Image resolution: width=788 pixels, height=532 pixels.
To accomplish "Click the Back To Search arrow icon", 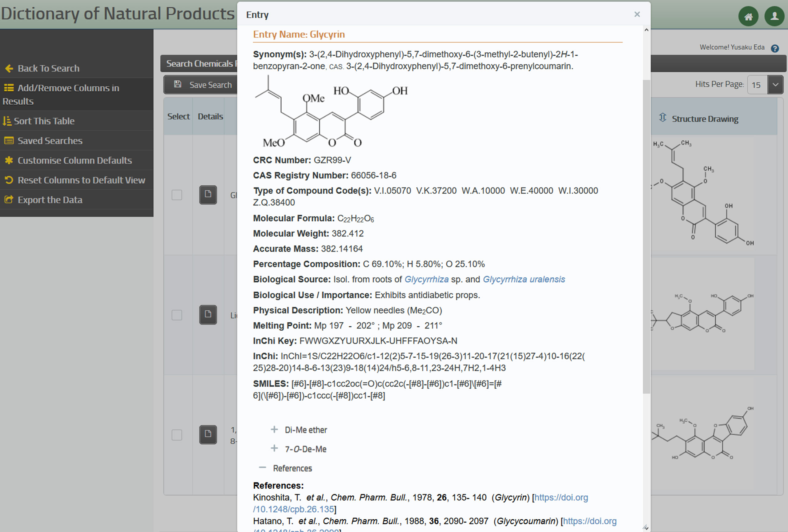I will 9,68.
